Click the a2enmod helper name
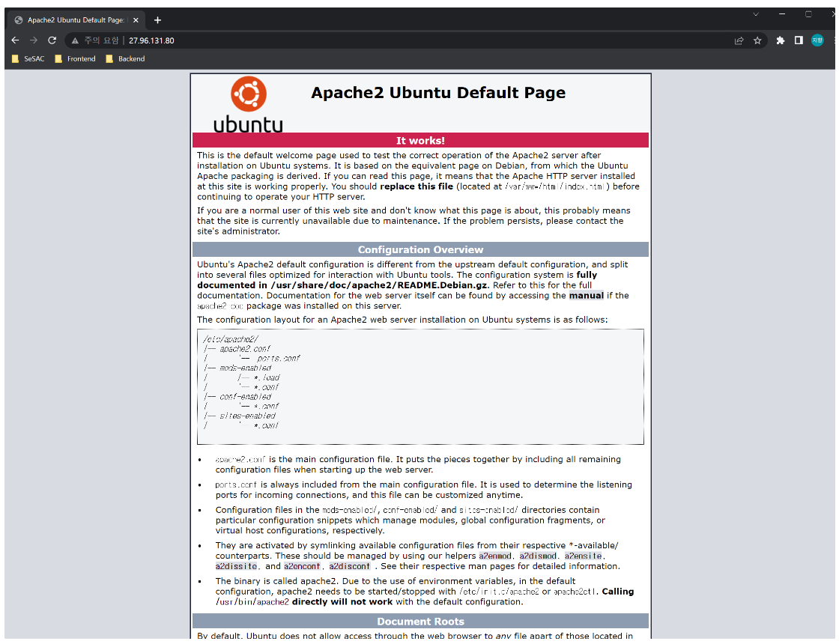This screenshot has height=644, width=839. 495,556
